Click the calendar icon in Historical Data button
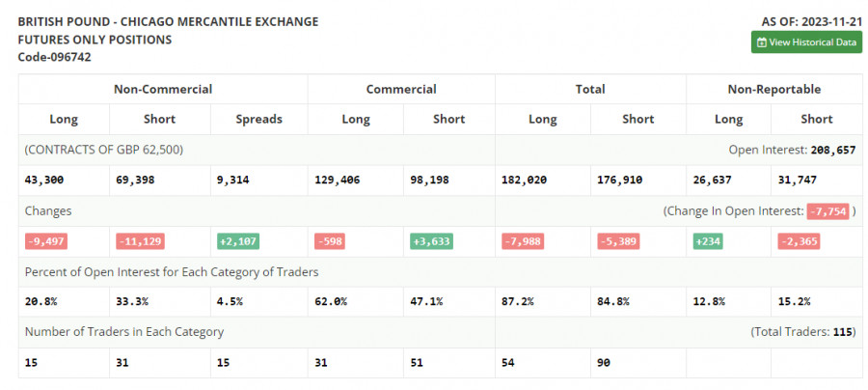Viewport: 868px width, 390px height. [762, 42]
